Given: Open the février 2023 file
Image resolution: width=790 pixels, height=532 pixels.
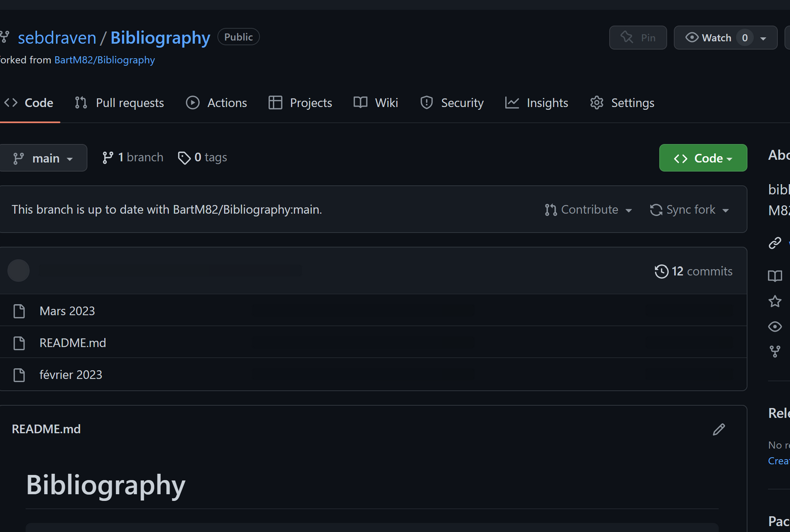Looking at the screenshot, I should 71,375.
